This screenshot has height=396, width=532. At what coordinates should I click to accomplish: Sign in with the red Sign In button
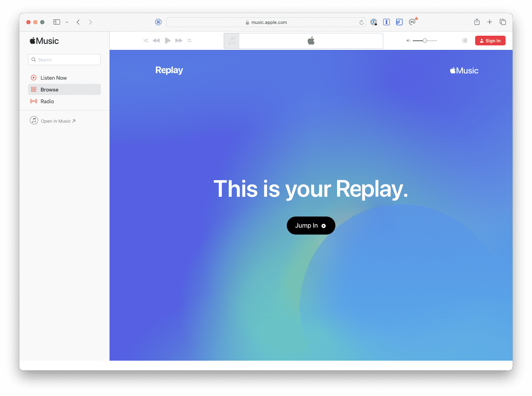click(x=490, y=41)
